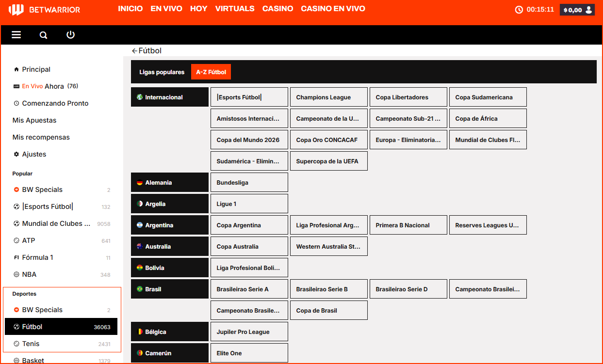Click the Esports Fútbol ball icon in sidebar

pyautogui.click(x=16, y=206)
